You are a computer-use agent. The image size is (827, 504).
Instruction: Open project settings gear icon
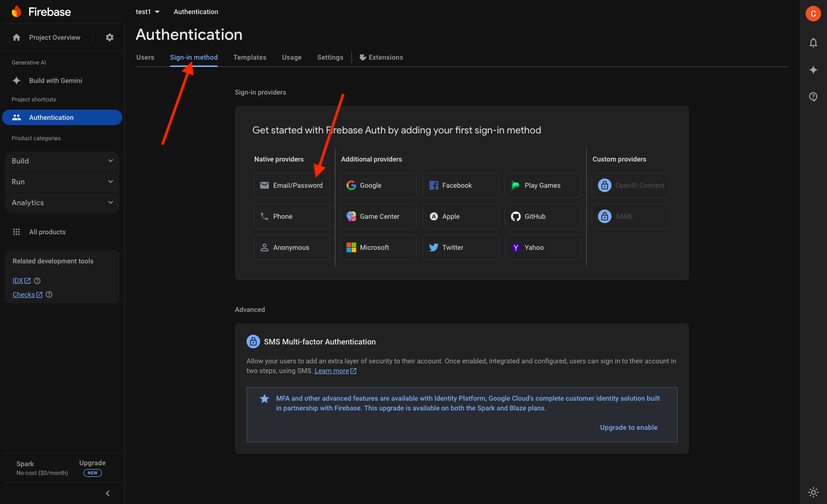click(110, 37)
